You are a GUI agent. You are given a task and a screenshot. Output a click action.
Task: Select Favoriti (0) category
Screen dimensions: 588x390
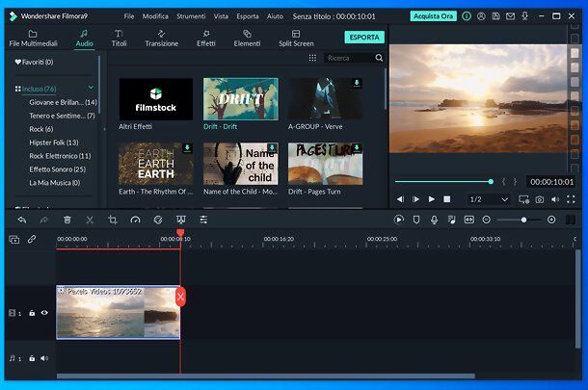(34, 63)
